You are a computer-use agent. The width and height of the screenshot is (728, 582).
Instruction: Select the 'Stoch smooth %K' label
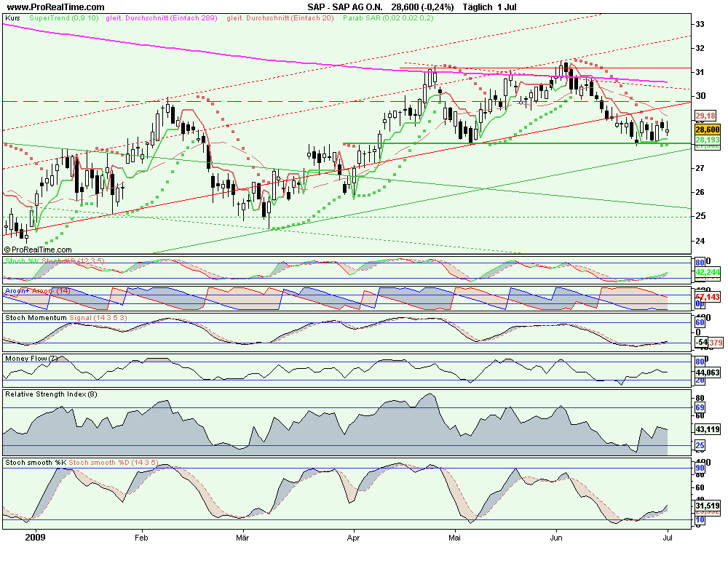click(x=36, y=463)
